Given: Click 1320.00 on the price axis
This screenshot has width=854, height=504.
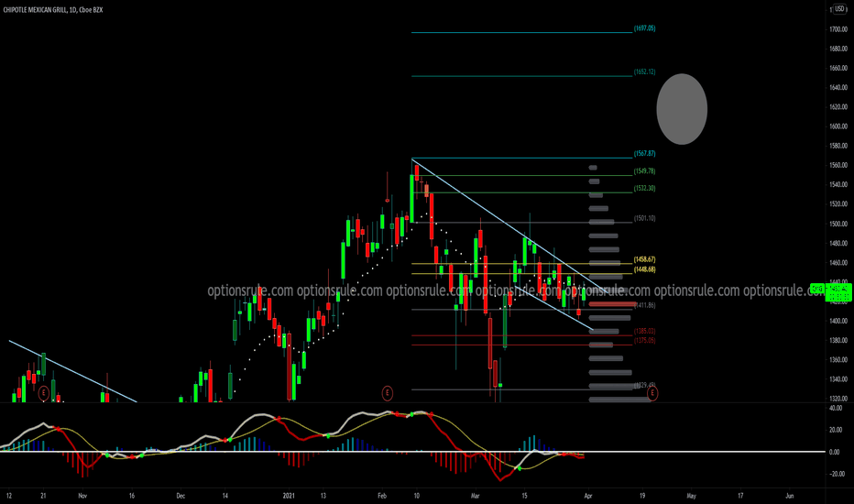Looking at the screenshot, I should (838, 399).
